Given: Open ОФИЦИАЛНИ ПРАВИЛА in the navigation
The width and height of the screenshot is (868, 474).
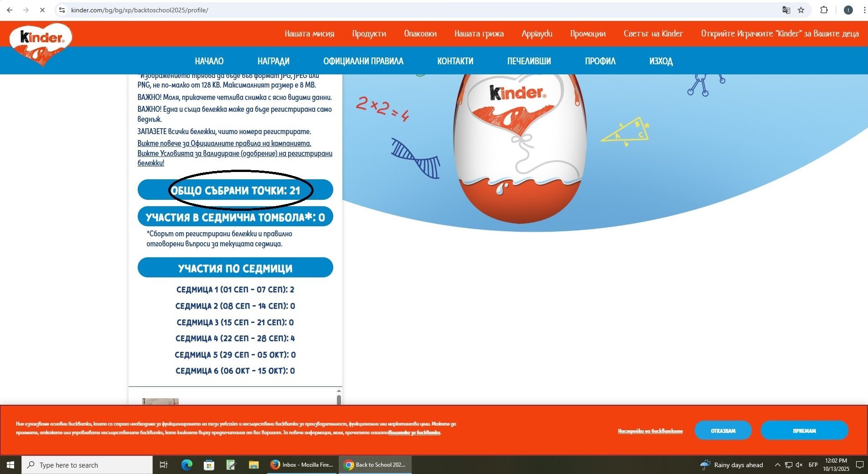Looking at the screenshot, I should [363, 61].
